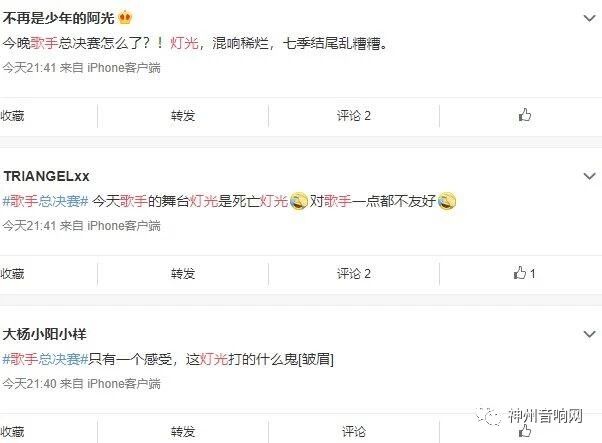Click 收藏 under TRIANGELxx's post
The image size is (602, 443).
point(12,274)
